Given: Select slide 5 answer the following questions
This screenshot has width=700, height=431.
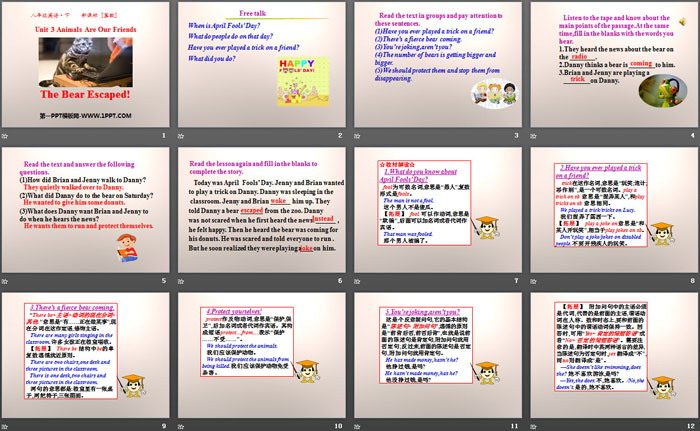Looking at the screenshot, I should 86,210.
